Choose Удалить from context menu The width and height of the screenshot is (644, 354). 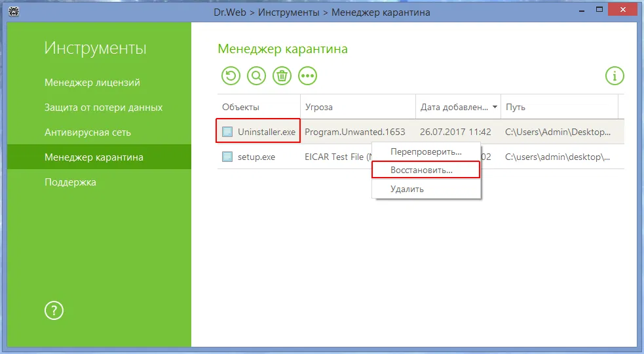[426, 189]
